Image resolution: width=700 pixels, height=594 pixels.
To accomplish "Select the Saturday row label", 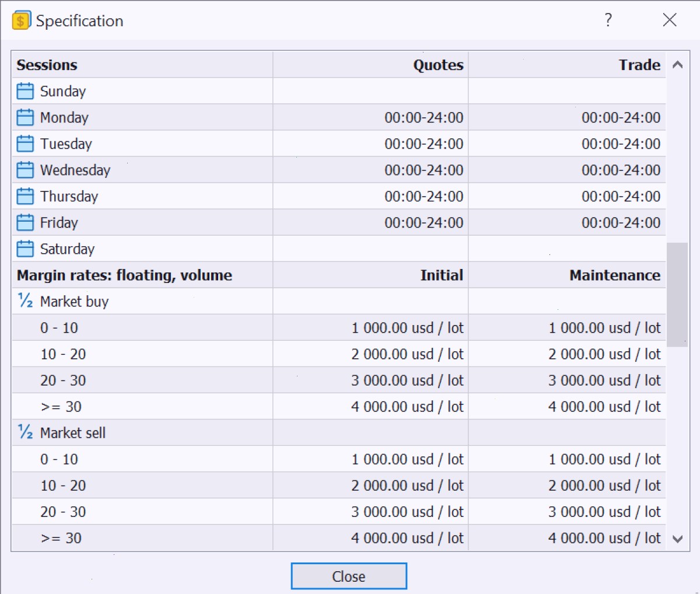I will tap(67, 249).
